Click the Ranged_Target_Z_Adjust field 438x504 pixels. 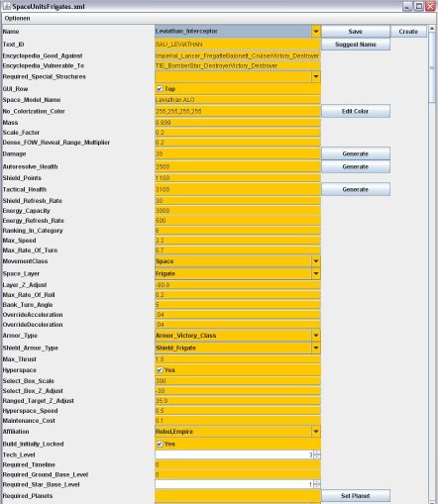(x=238, y=401)
